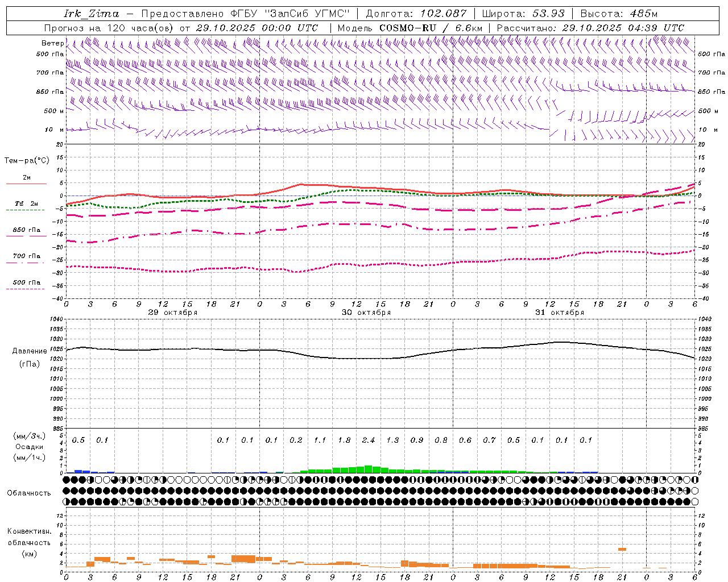Click the computed time 04:39 UTC

(x=656, y=28)
